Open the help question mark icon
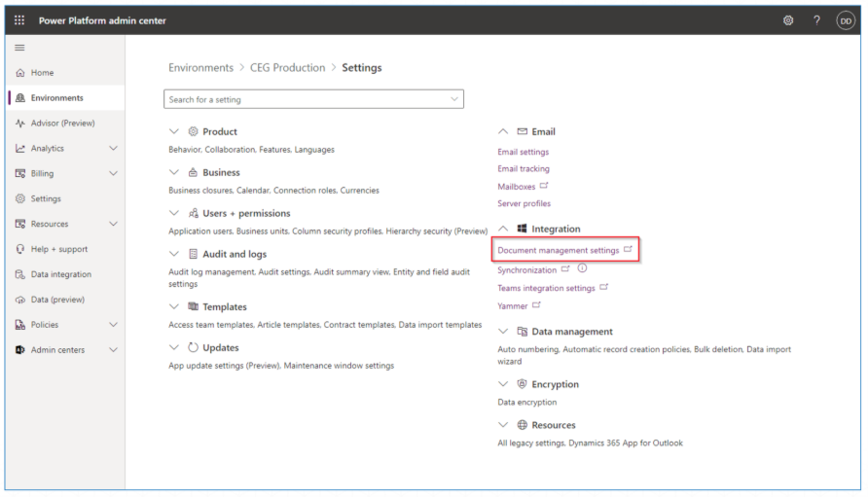The width and height of the screenshot is (868, 497). tap(816, 20)
